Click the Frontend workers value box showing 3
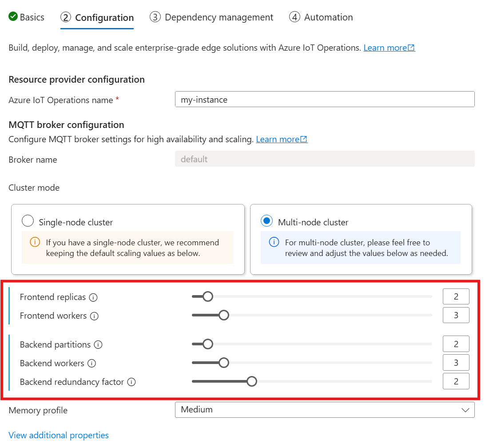 click(x=456, y=315)
